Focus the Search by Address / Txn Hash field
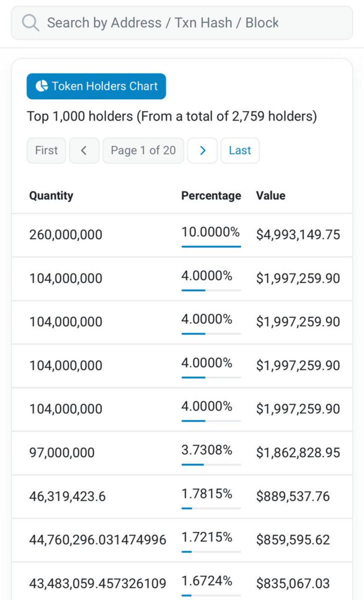This screenshot has height=600, width=364. [182, 23]
